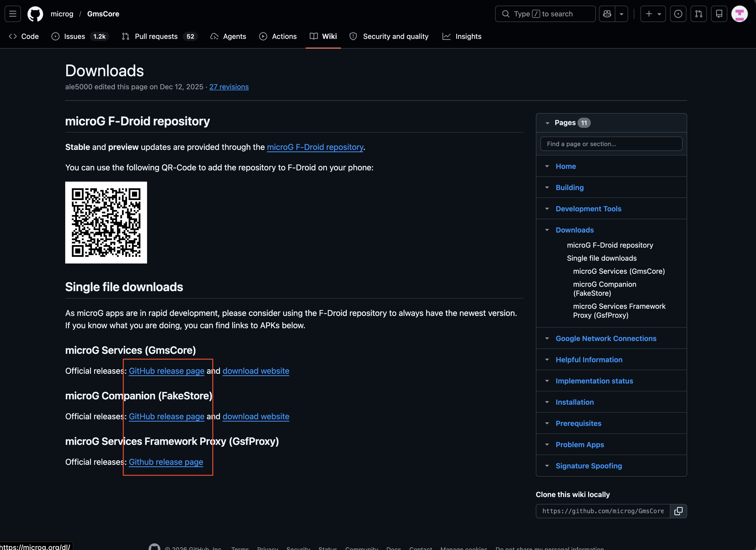This screenshot has height=550, width=756.
Task: Open the Development Tools wiki page
Action: pyautogui.click(x=588, y=209)
